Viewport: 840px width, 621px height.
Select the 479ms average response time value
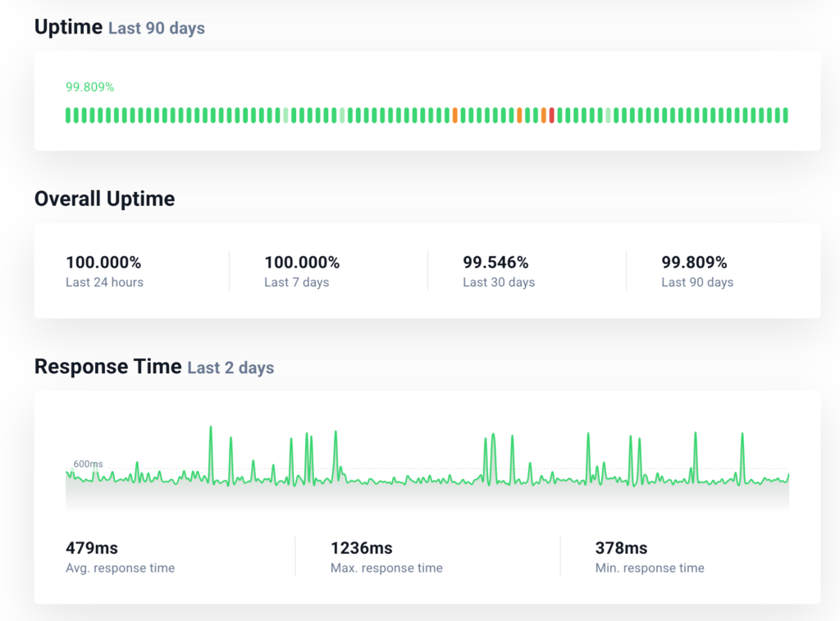tap(92, 548)
